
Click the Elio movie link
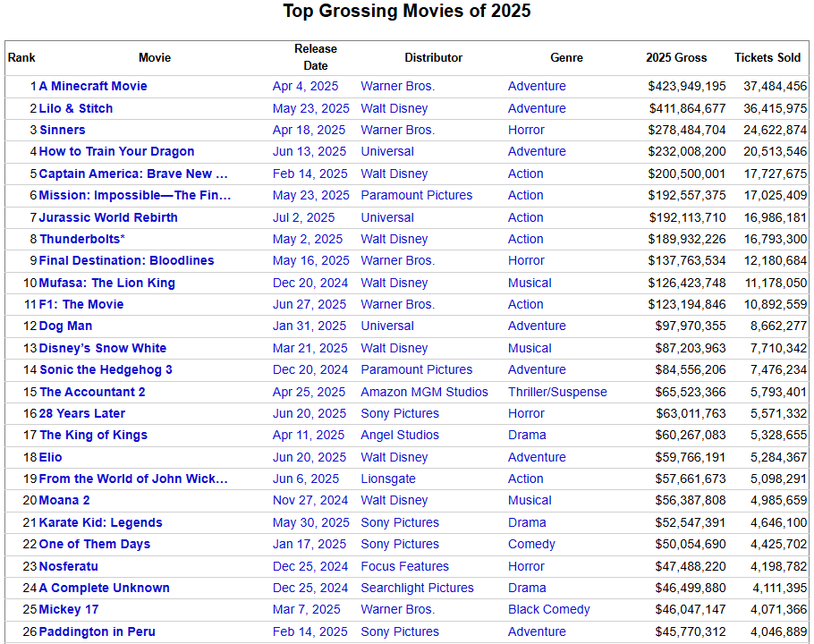(x=50, y=457)
